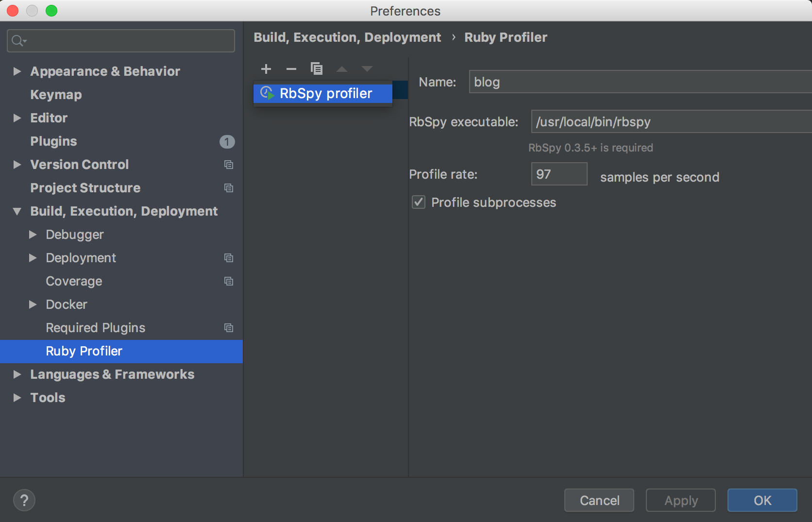Open the Plugins settings page
This screenshot has width=812, height=522.
pos(53,141)
